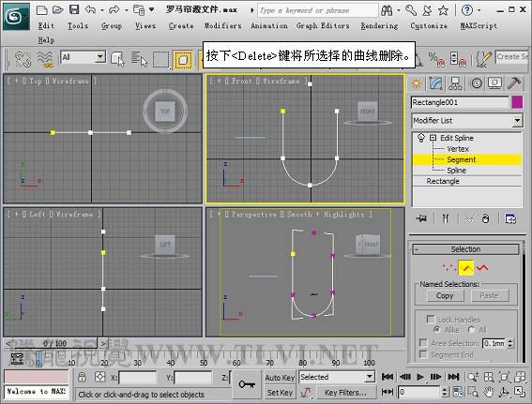Switch to the Create panel tab
The image size is (532, 404).
point(417,83)
